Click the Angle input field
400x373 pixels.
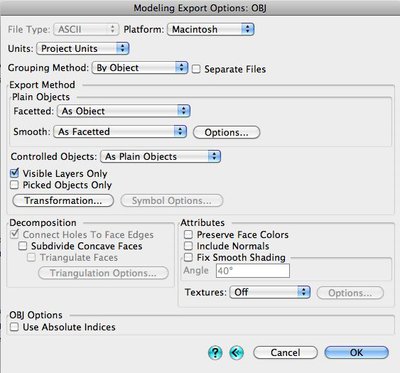[x=253, y=271]
